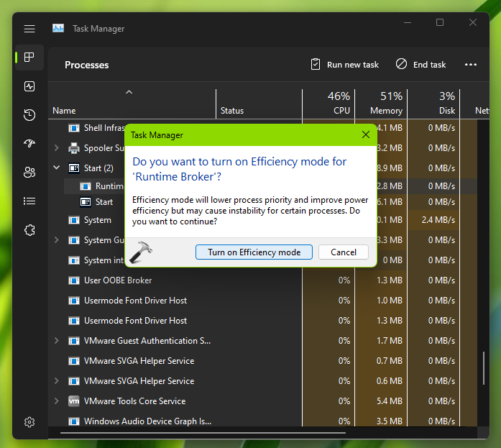This screenshot has height=448, width=501.
Task: Expand VMware Guest Authentication Service group
Action: 57,341
